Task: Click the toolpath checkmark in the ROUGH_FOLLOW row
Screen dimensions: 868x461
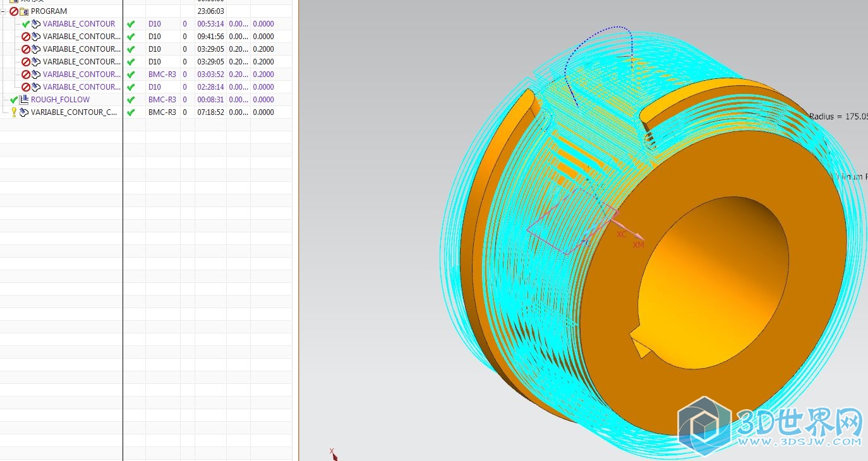Action: (131, 100)
